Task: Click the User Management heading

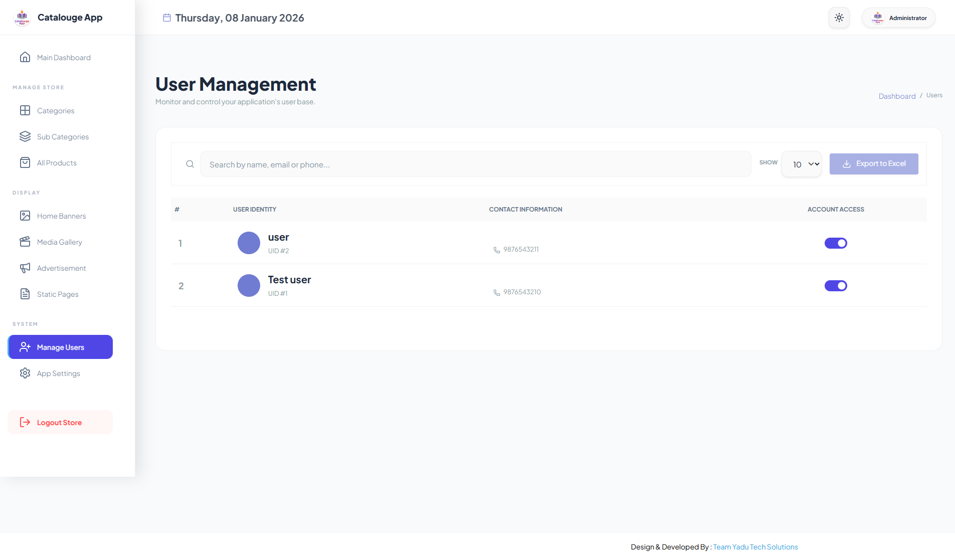Action: [236, 84]
